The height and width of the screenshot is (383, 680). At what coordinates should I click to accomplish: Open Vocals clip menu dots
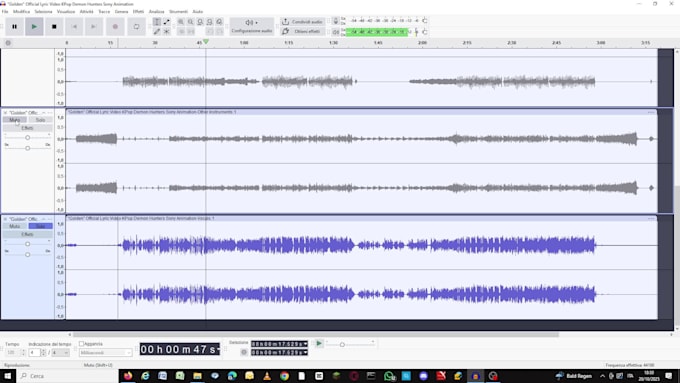pos(651,218)
